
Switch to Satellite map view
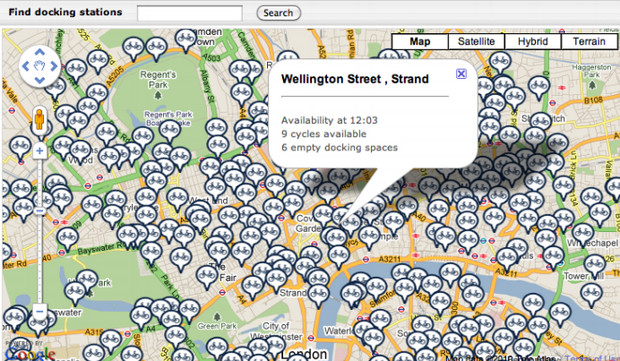[x=476, y=42]
